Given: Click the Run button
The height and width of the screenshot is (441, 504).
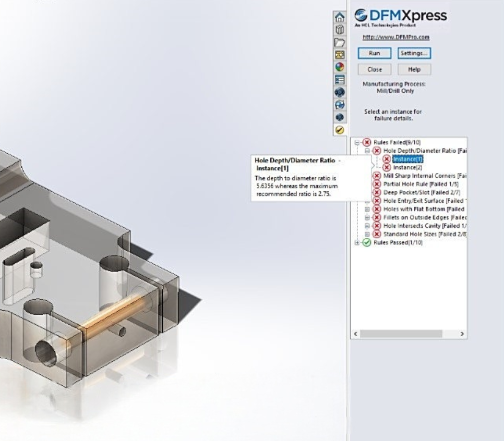Looking at the screenshot, I should click(x=375, y=54).
